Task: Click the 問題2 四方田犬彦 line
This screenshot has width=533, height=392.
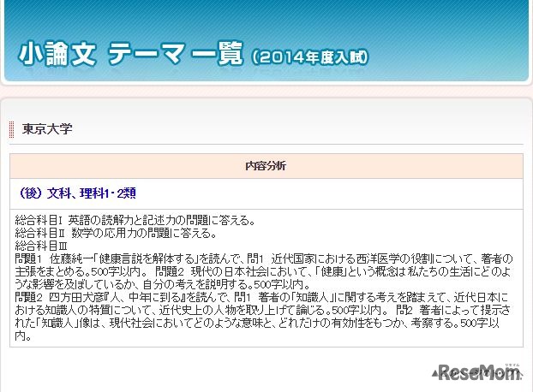Action: pyautogui.click(x=261, y=297)
